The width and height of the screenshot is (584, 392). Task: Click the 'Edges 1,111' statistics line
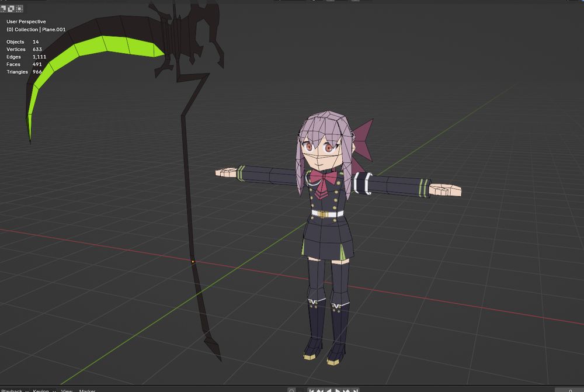[x=26, y=57]
